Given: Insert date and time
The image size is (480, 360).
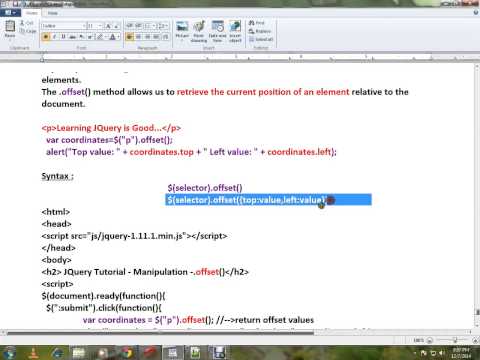Looking at the screenshot, I should pyautogui.click(x=217, y=30).
